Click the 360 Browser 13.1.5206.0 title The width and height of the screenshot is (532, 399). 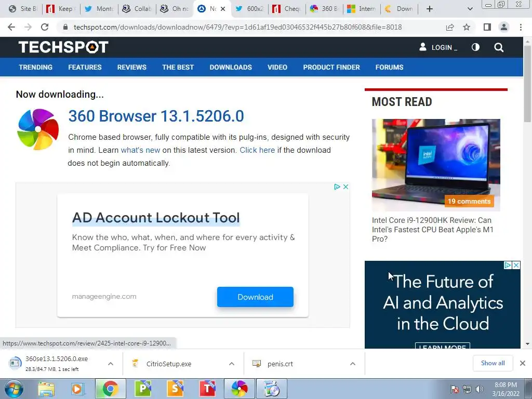(x=156, y=116)
